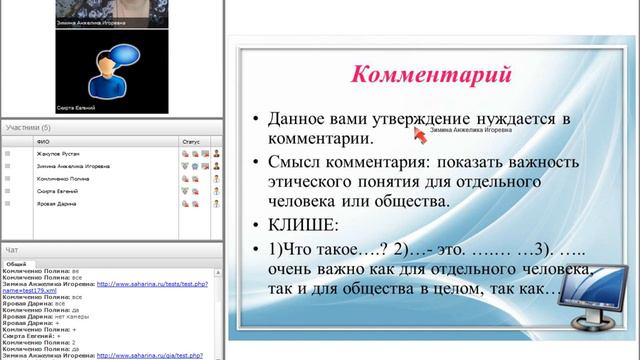Click slide text 'Данное вами утверждение нуждается в'
This screenshot has height=360, width=640.
point(419,119)
